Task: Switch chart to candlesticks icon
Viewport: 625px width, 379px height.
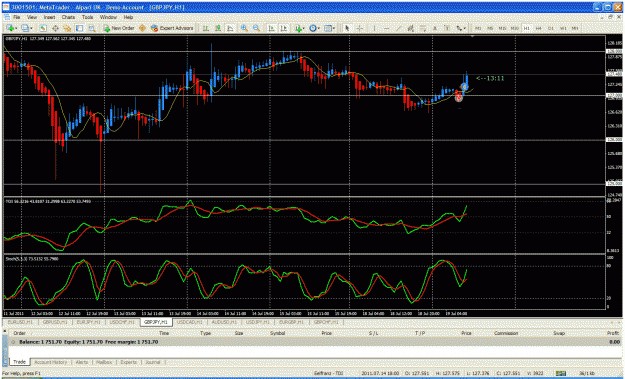Action: coord(218,28)
